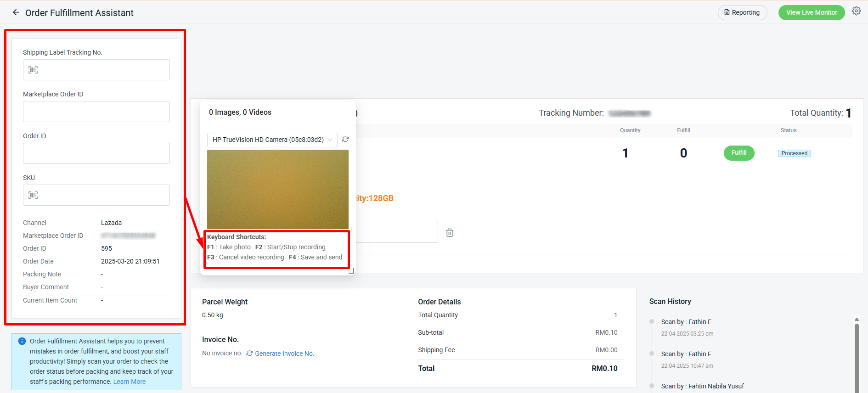Click Generate Invoice No. link
Viewport: 868px width, 393px height.
point(284,354)
